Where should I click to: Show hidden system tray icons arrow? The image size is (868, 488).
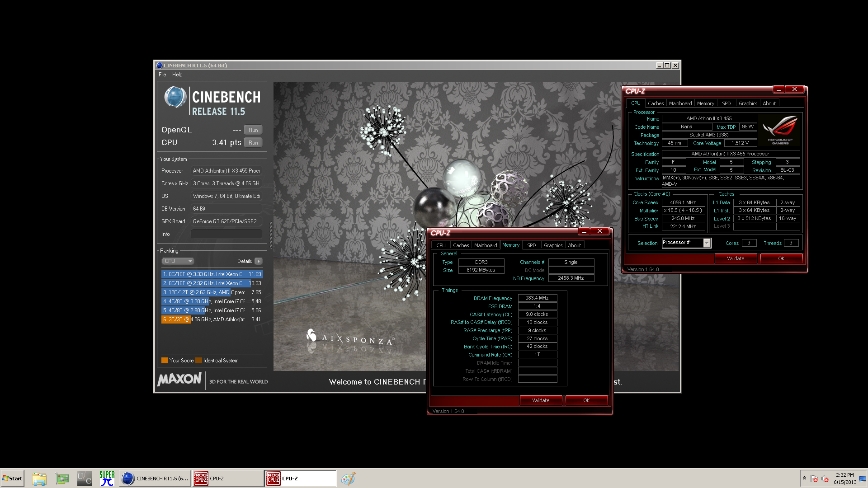[x=804, y=478]
